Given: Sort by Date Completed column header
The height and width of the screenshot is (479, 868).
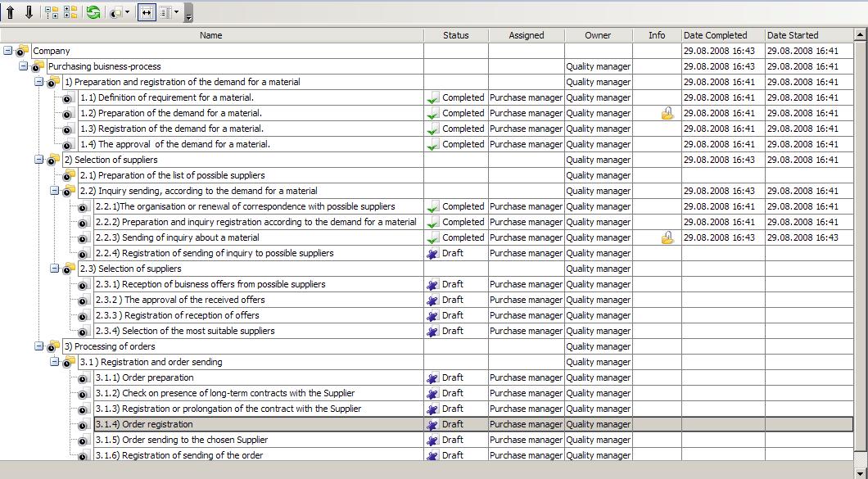Looking at the screenshot, I should [x=723, y=35].
